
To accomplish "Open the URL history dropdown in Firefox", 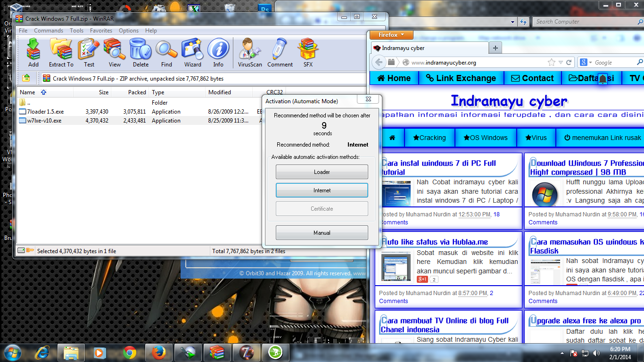I will [561, 62].
